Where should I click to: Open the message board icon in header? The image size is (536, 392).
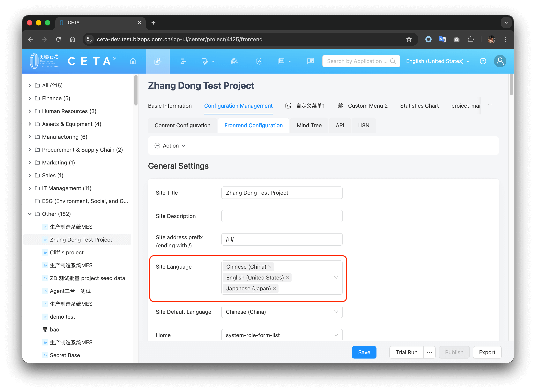tap(310, 61)
